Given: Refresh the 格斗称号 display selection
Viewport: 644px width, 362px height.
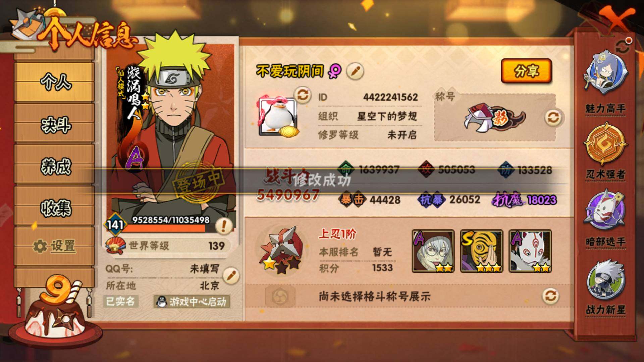Looking at the screenshot, I should click(551, 296).
